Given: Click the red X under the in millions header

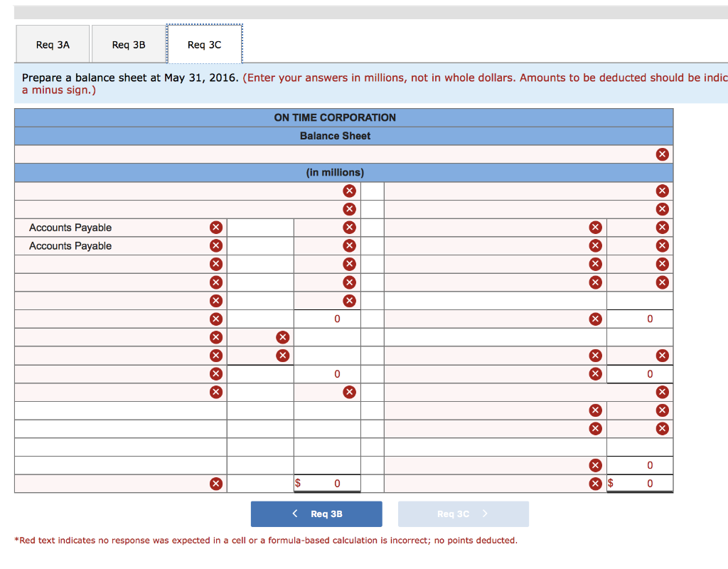Looking at the screenshot, I should tap(349, 191).
